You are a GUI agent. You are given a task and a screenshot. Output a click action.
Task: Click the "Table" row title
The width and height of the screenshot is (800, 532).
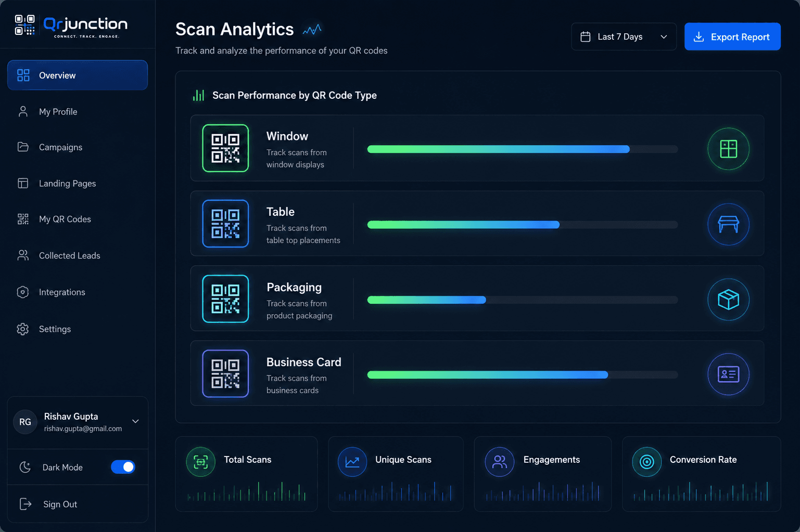pos(281,212)
